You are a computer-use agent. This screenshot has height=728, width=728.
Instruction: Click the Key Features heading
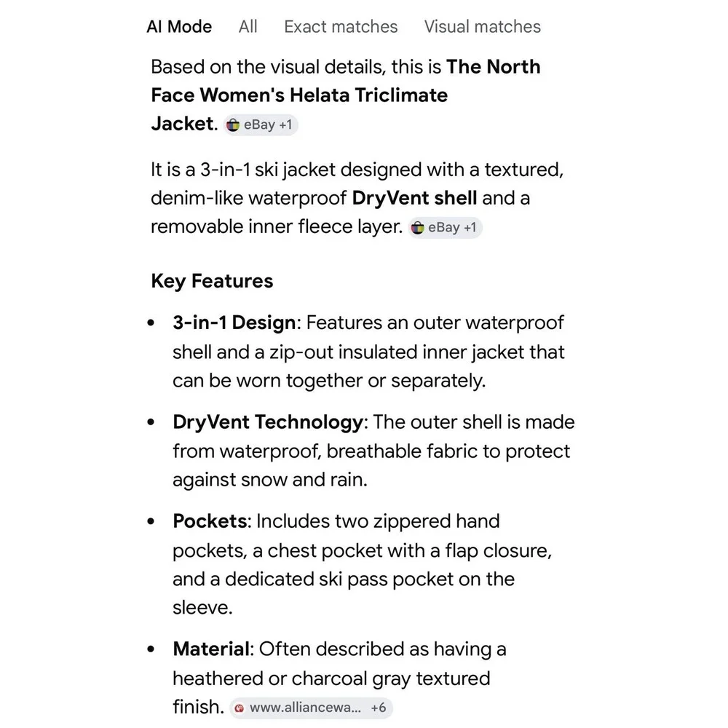tap(212, 281)
